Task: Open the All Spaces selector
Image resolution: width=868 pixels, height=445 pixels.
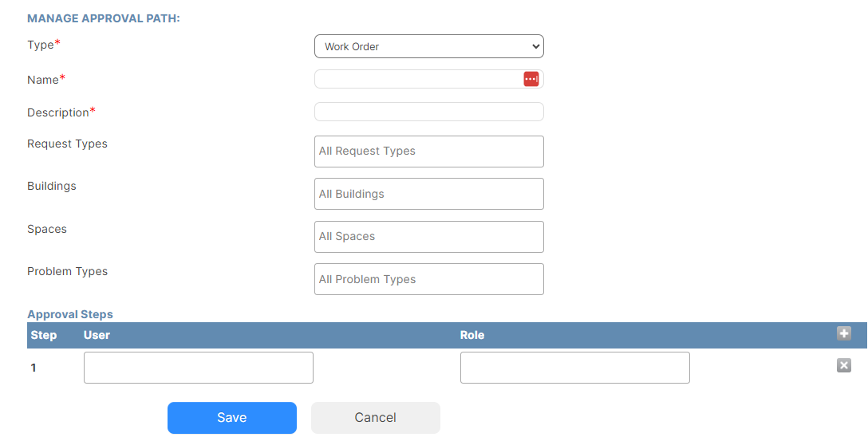Action: pyautogui.click(x=429, y=236)
